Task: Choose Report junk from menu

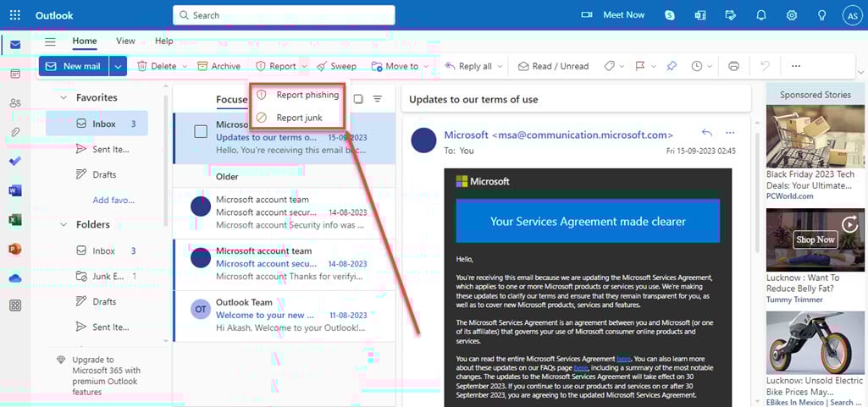Action: pos(298,118)
